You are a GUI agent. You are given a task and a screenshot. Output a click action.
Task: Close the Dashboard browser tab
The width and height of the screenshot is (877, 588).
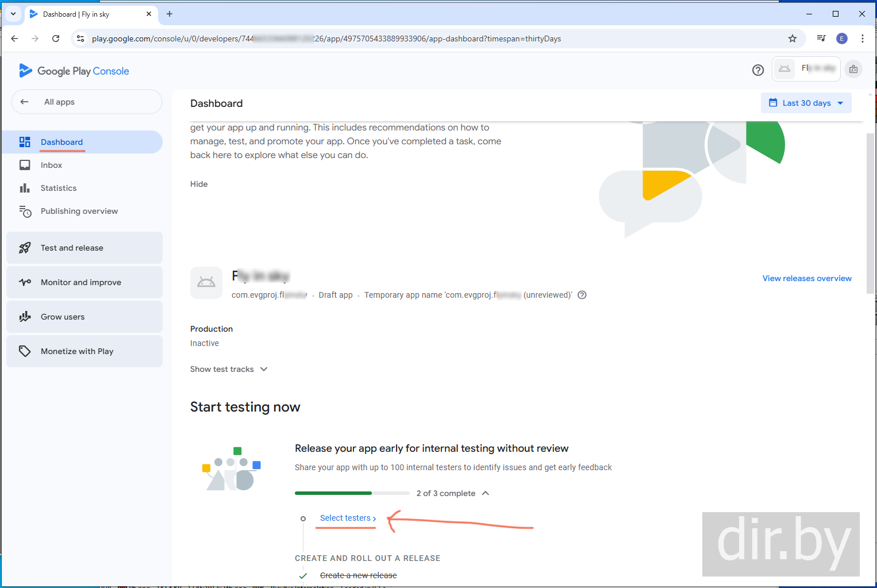[149, 14]
